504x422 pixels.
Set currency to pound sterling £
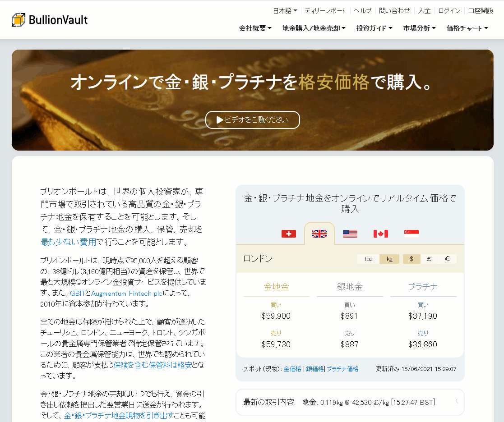click(x=429, y=259)
